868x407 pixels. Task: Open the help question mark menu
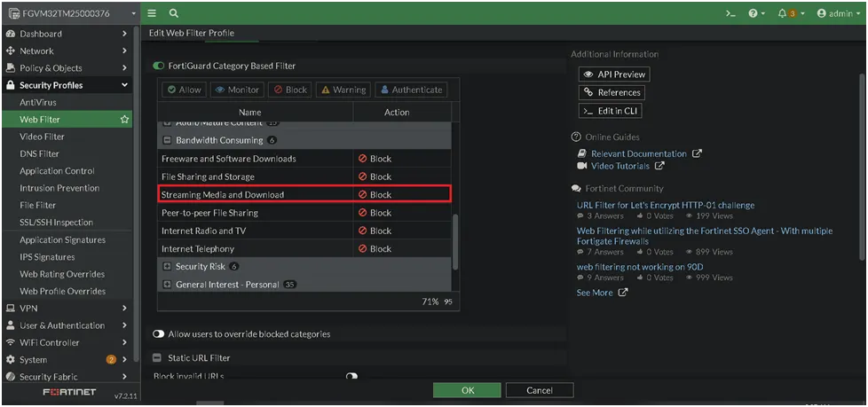pos(756,14)
